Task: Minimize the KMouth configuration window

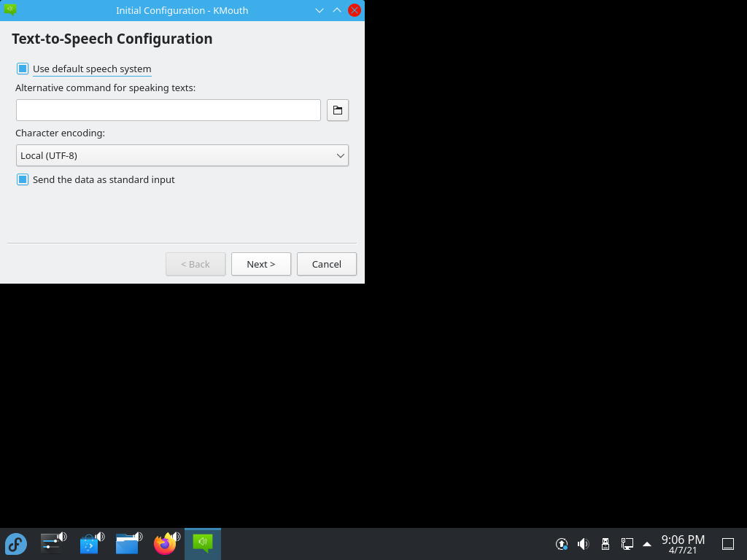Action: pos(320,10)
